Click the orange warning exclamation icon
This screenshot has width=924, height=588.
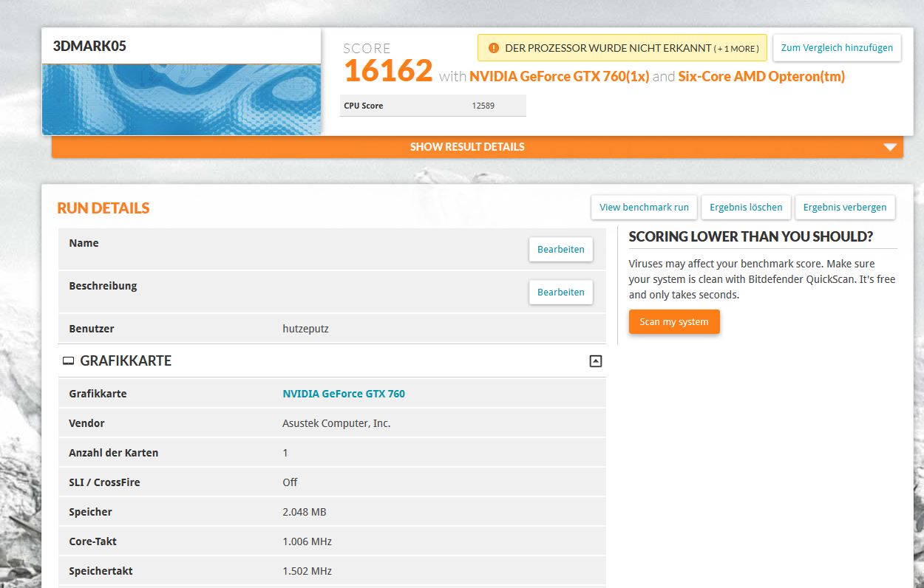pos(494,48)
